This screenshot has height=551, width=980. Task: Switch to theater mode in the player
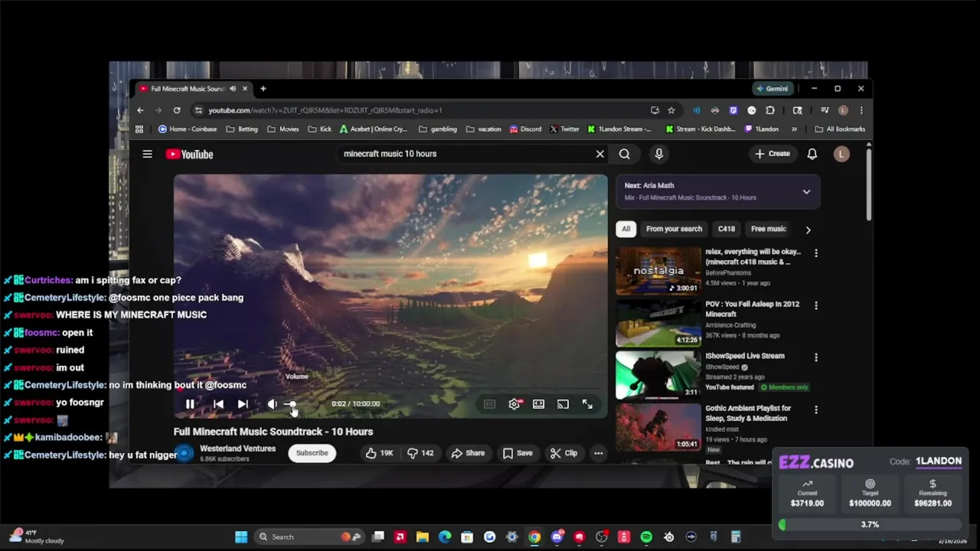pos(539,404)
